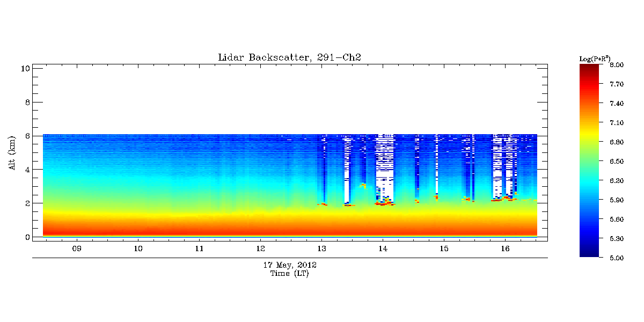Click the colorbar value "7.10"
Viewport: 644px width, 322px height.
[617, 123]
